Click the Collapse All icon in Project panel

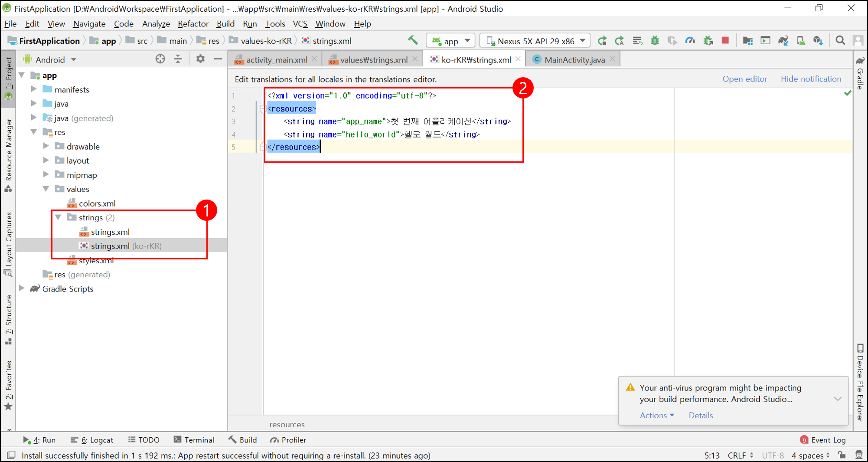tap(178, 59)
